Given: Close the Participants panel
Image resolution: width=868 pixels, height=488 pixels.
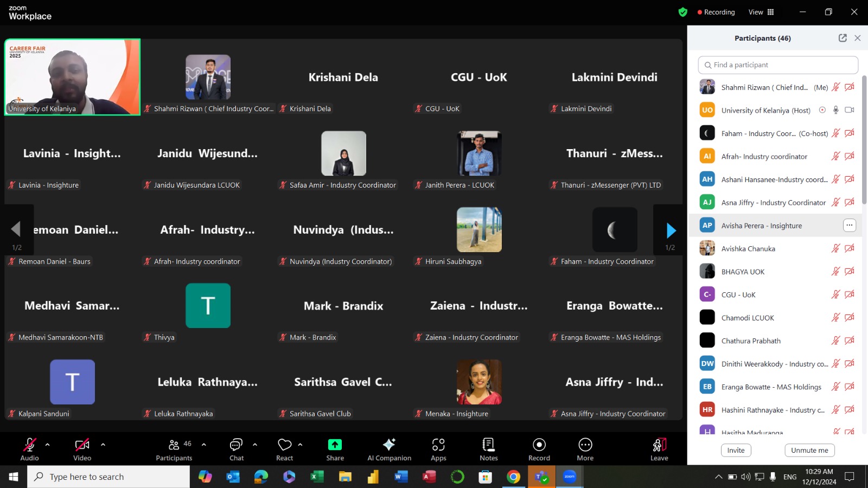Looking at the screenshot, I should pos(858,38).
